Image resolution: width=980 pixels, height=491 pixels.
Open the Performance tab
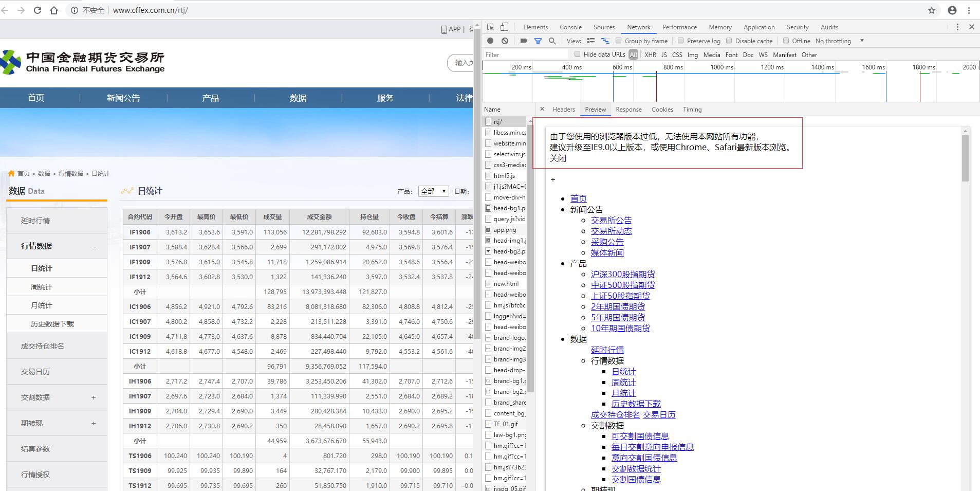coord(679,27)
